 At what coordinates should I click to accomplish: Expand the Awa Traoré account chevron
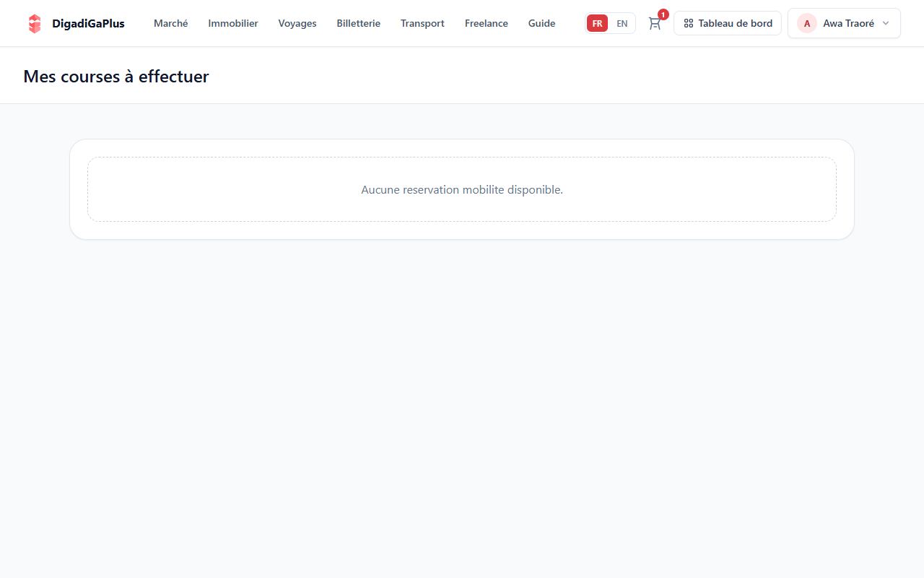click(x=886, y=23)
